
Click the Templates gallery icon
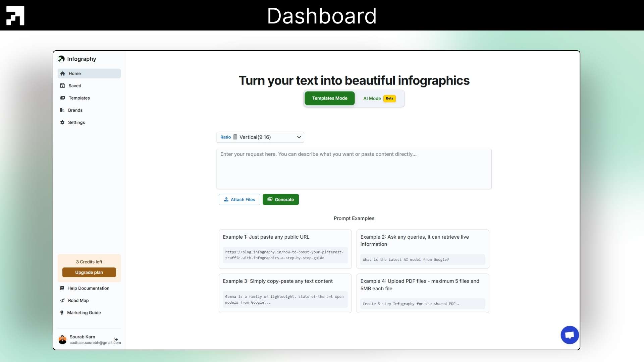pos(62,98)
